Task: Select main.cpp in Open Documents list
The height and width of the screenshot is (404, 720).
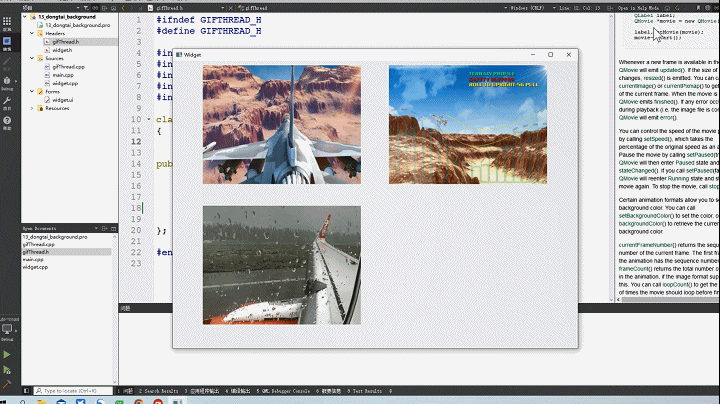Action: (x=33, y=259)
